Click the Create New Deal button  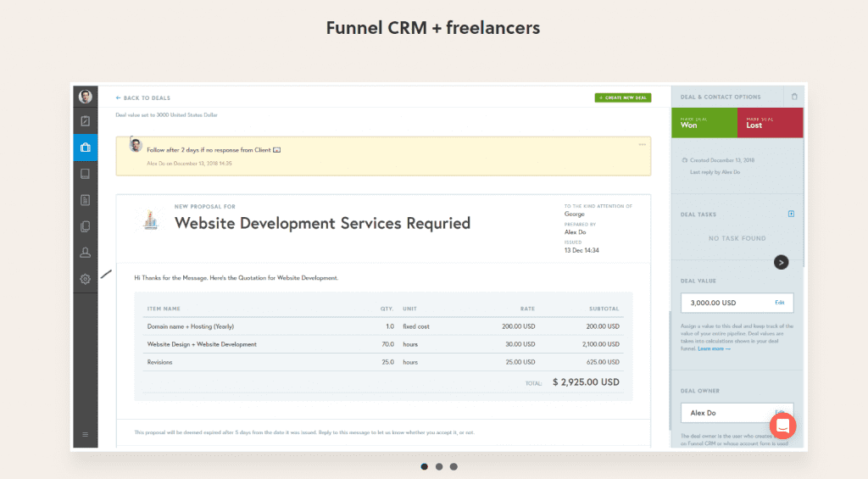(623, 97)
